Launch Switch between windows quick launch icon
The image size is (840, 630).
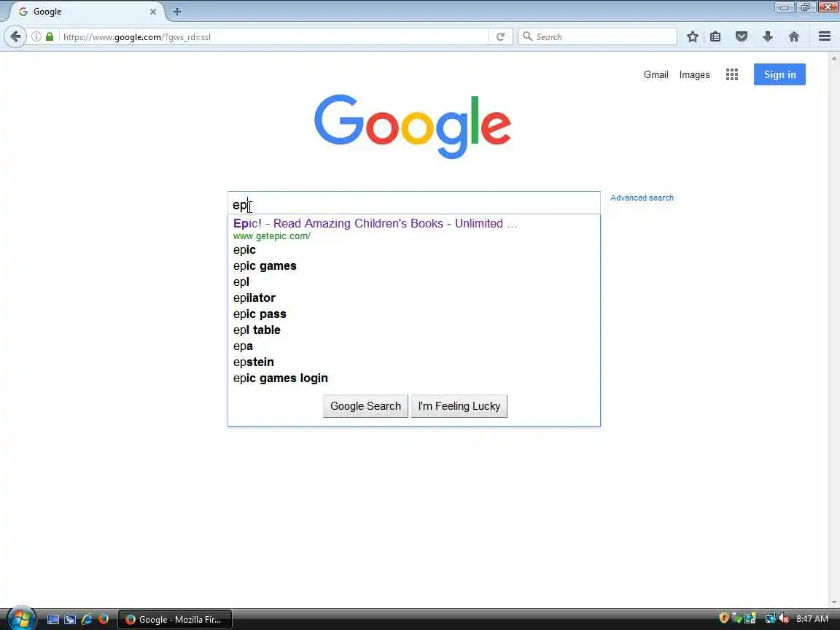tap(70, 619)
